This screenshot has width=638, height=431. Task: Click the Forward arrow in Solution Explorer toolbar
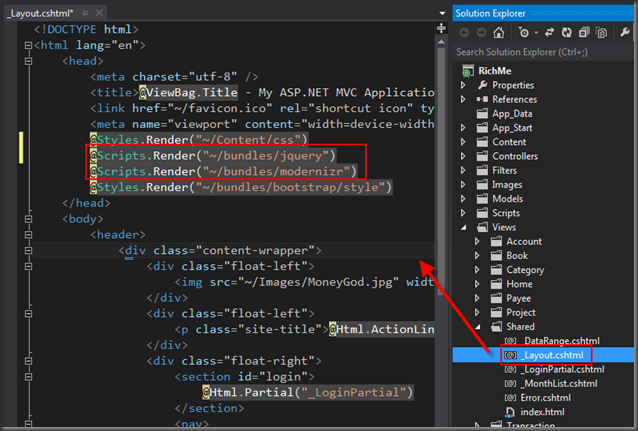pyautogui.click(x=481, y=32)
